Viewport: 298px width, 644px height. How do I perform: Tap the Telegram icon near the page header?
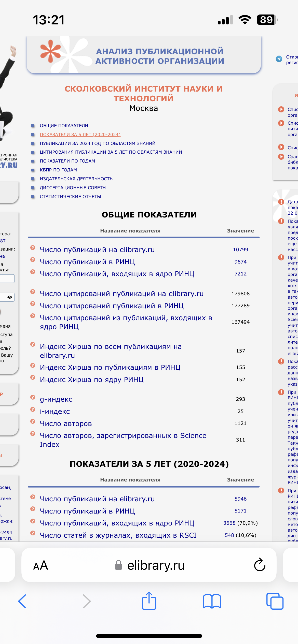pyautogui.click(x=279, y=59)
